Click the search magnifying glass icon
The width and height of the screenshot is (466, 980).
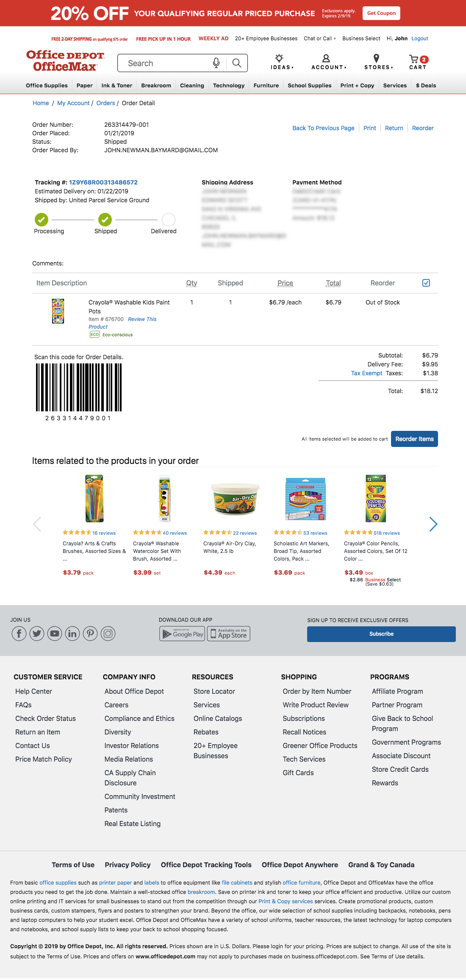238,63
